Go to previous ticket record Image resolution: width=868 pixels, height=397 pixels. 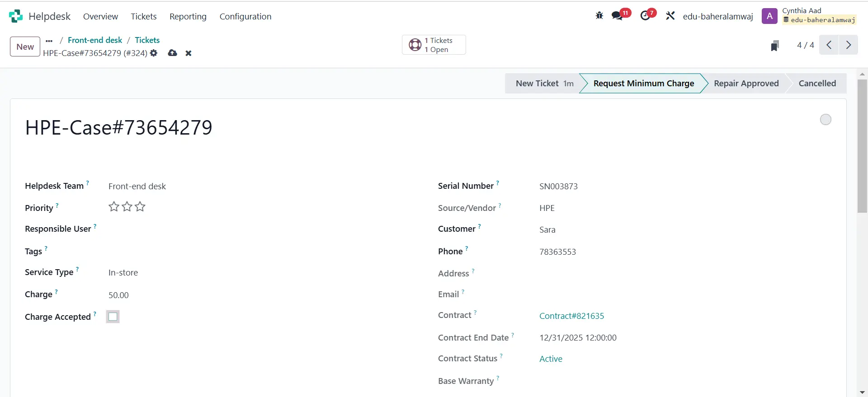pos(829,45)
